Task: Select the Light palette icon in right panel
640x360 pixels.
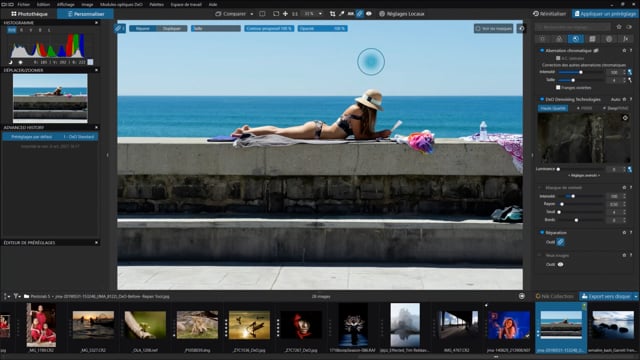Action: pos(542,39)
